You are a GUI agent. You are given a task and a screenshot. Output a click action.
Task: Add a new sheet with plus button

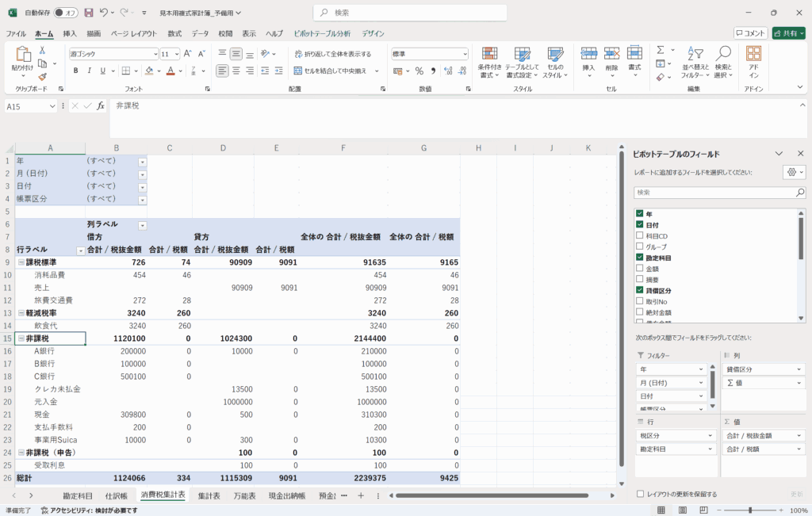[361, 496]
